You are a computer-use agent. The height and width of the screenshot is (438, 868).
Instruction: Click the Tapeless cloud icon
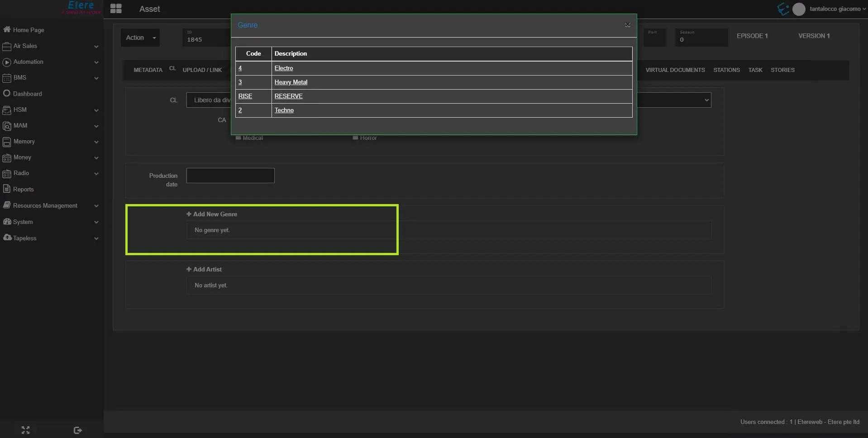pos(7,238)
